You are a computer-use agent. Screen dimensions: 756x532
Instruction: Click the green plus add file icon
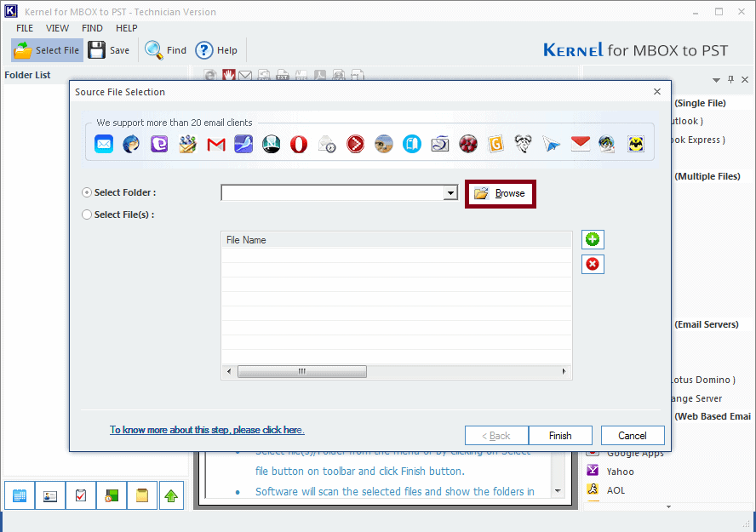(593, 239)
